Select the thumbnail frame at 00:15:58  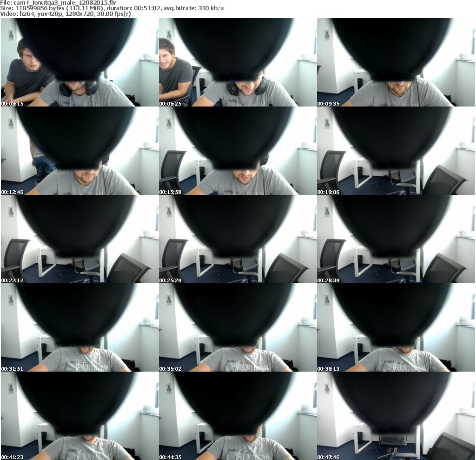pyautogui.click(x=238, y=151)
